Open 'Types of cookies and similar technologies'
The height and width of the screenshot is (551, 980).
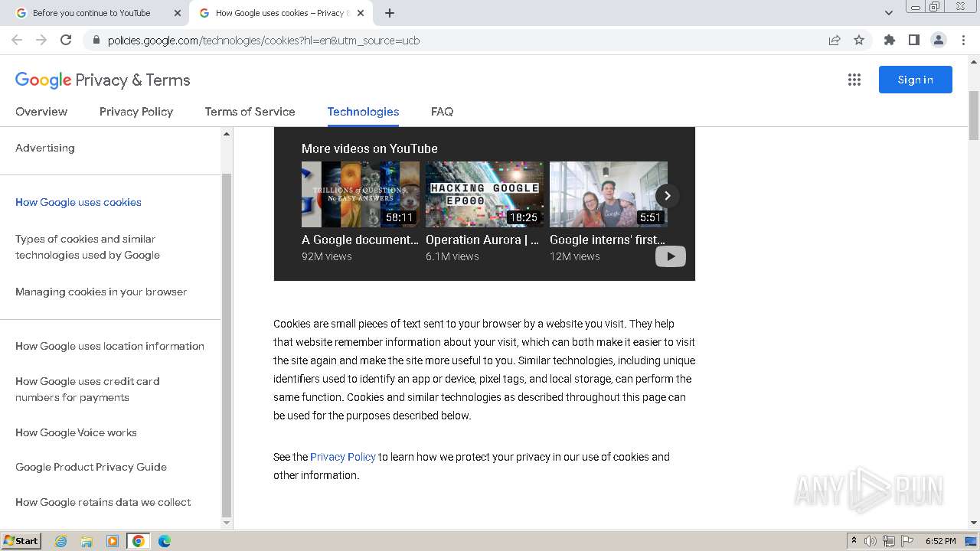click(x=87, y=247)
